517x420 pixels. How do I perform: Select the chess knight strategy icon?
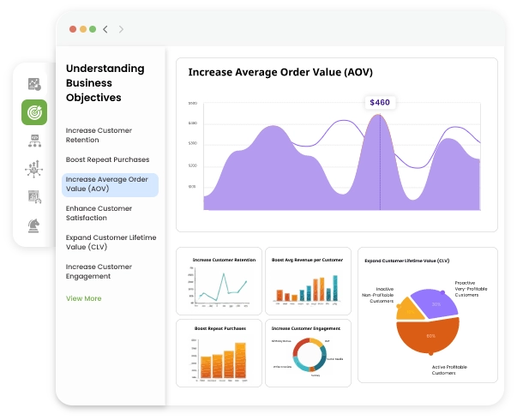coord(33,225)
